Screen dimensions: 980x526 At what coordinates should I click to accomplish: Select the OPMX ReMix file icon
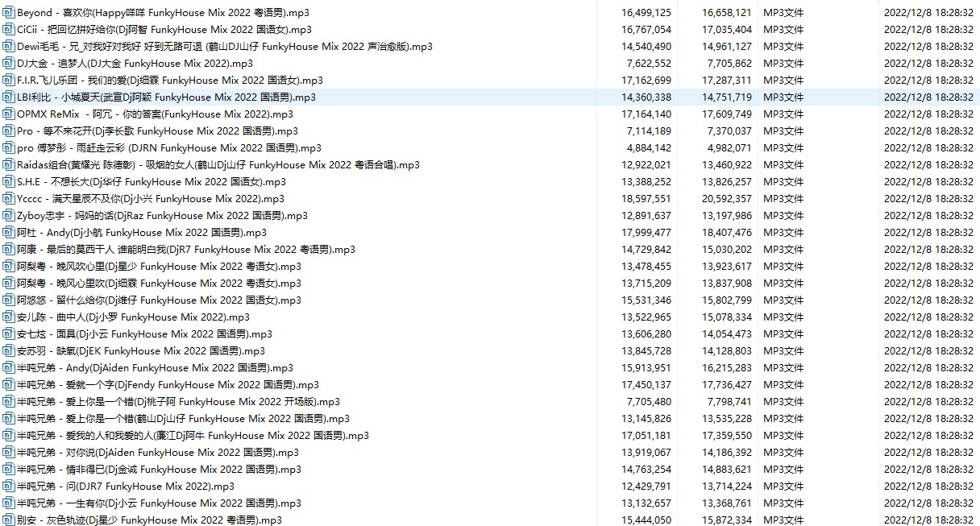[x=9, y=114]
